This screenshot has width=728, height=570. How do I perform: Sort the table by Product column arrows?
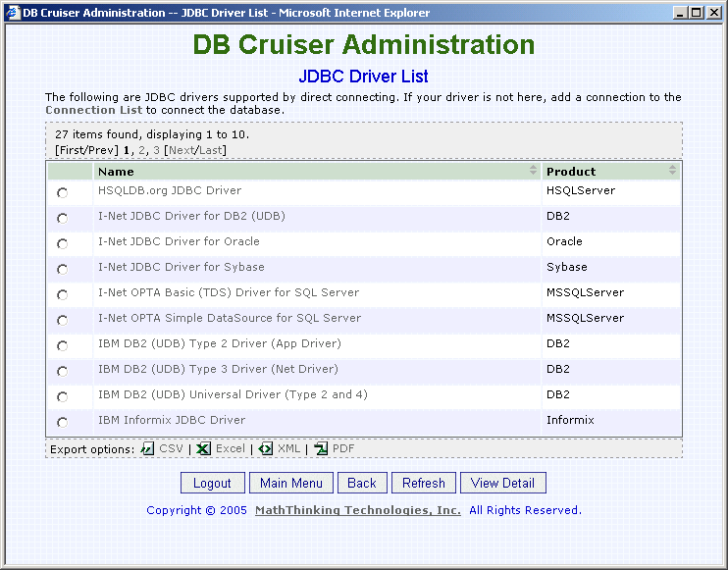point(672,170)
